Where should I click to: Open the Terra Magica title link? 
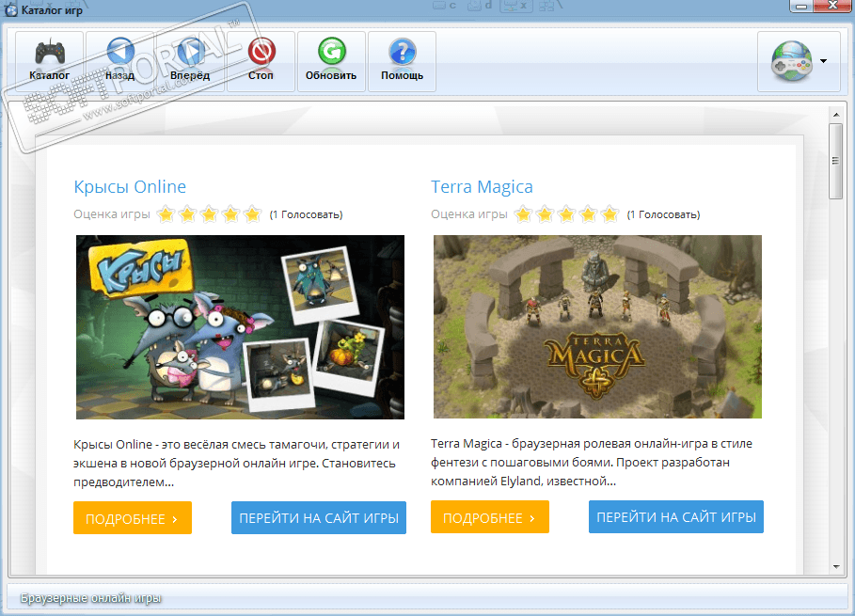click(482, 186)
